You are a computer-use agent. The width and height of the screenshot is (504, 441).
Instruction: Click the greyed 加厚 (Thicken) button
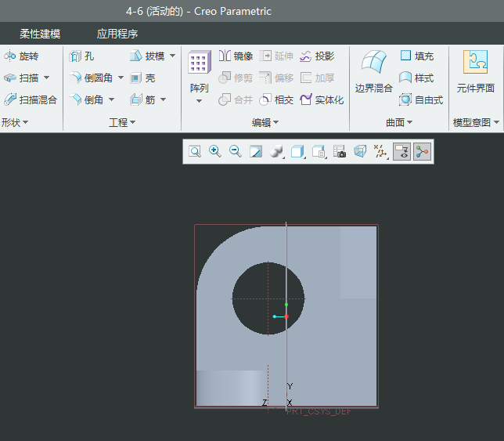coord(317,78)
